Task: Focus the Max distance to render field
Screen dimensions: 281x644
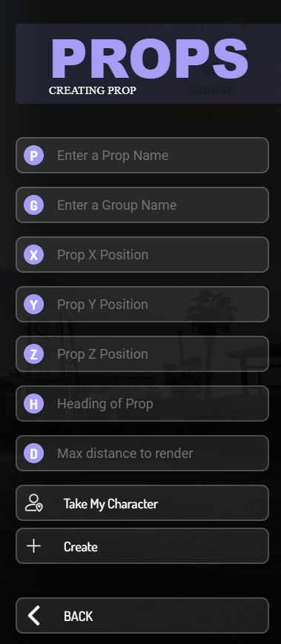Action: 142,454
